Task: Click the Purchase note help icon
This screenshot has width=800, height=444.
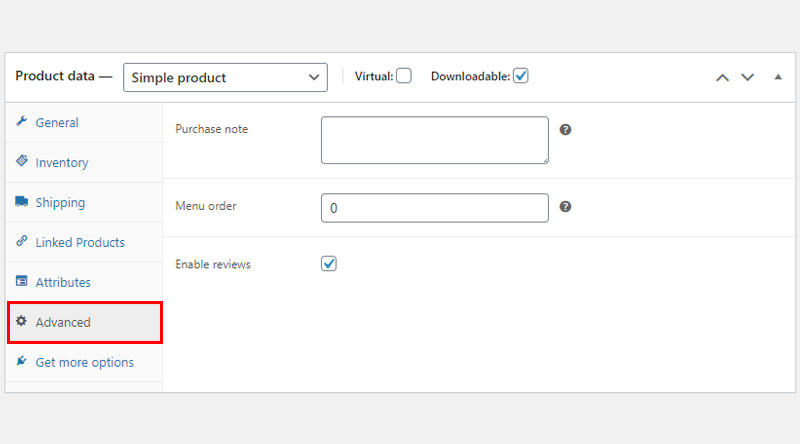Action: pyautogui.click(x=565, y=130)
